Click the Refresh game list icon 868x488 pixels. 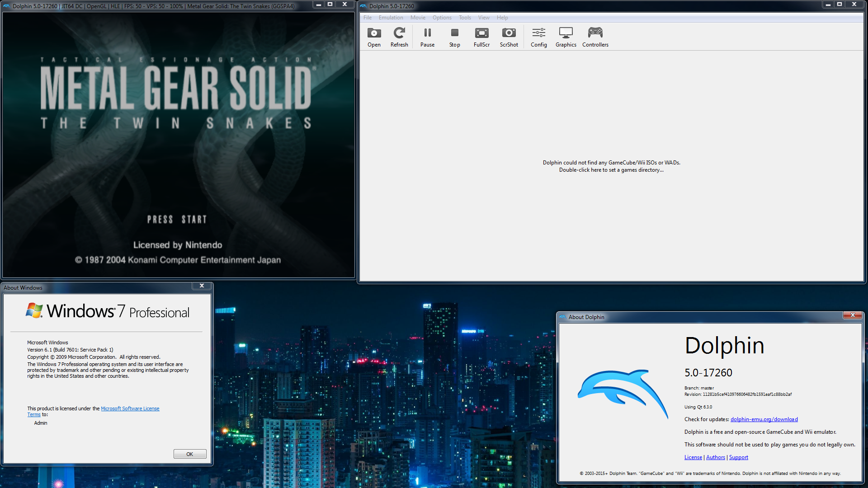coord(399,37)
